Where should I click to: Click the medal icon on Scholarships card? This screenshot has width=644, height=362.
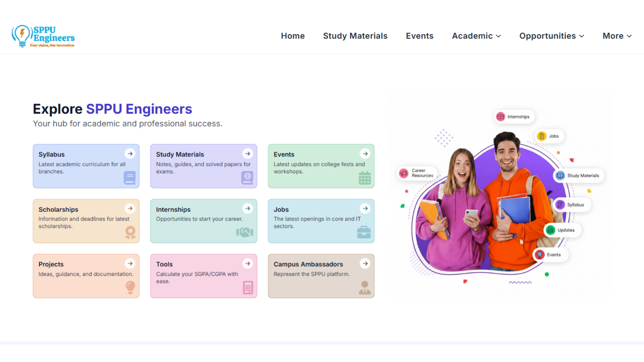[130, 233]
